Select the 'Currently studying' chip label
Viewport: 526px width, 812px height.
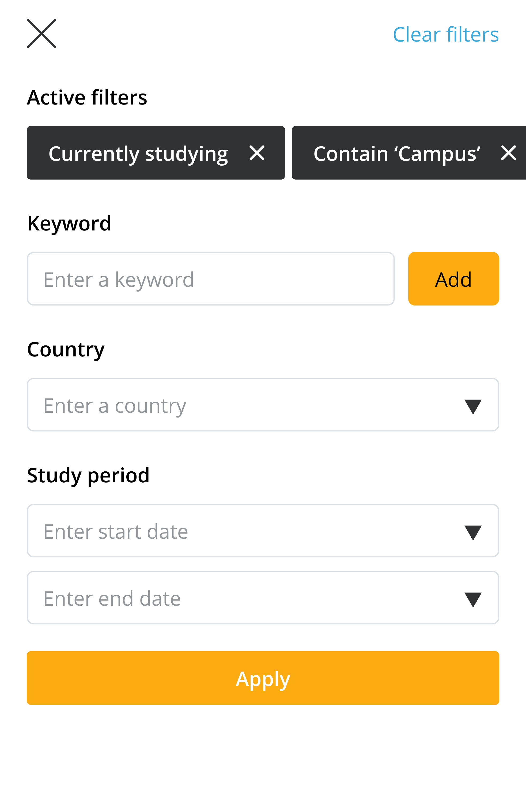[138, 154]
